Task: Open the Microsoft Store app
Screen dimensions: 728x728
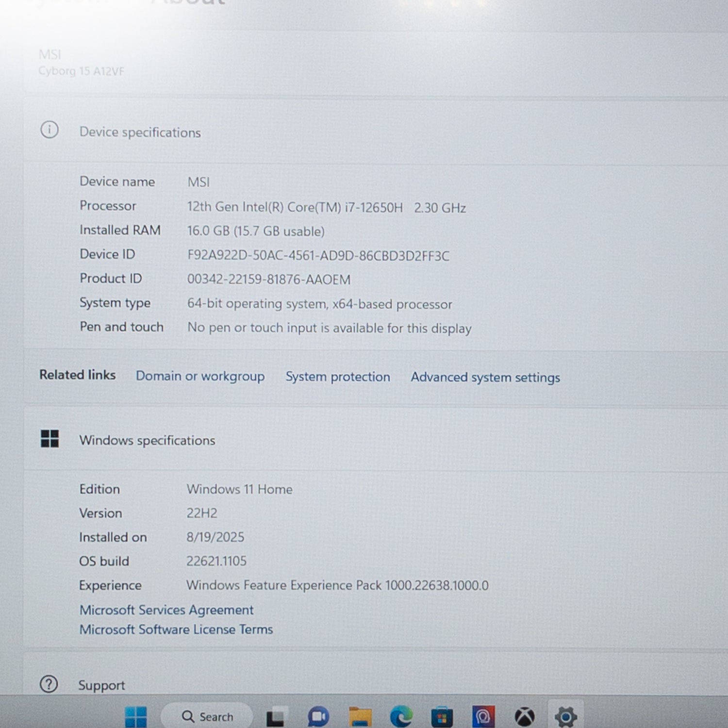Action: (442, 717)
